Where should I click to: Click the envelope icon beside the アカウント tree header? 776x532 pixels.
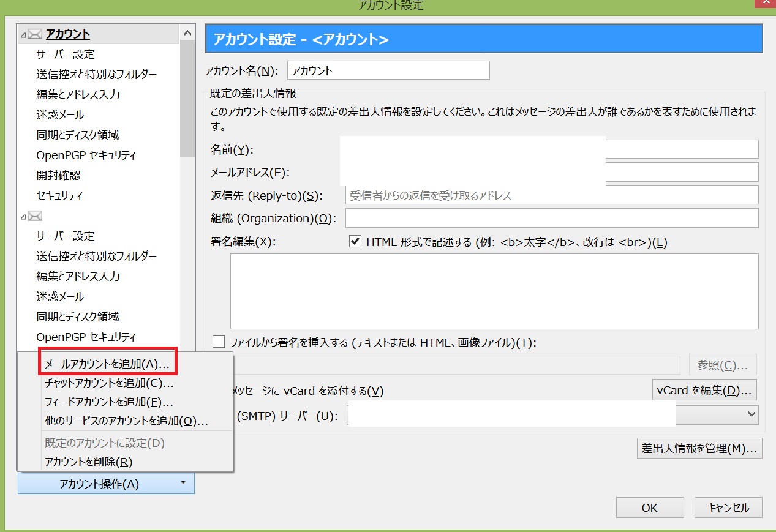pyautogui.click(x=35, y=34)
